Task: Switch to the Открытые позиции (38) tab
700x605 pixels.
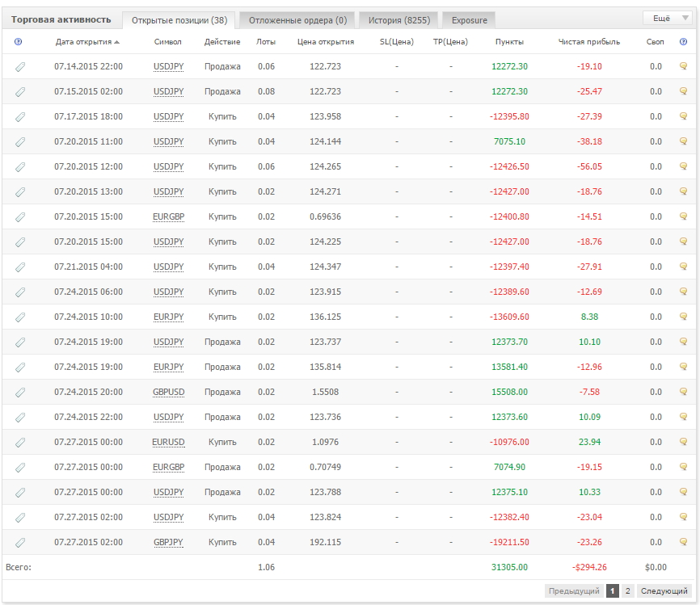Action: click(179, 20)
